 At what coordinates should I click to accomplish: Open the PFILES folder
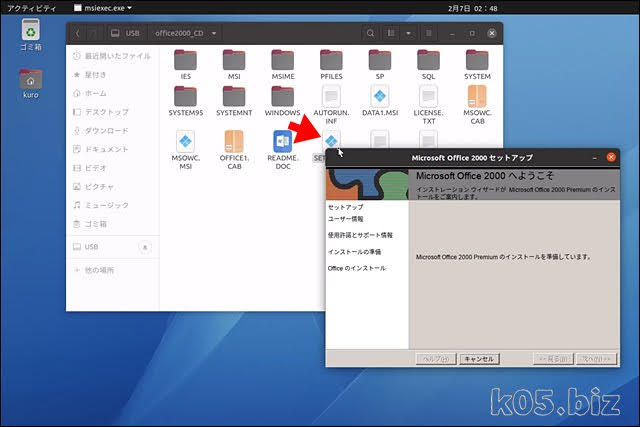pyautogui.click(x=331, y=64)
